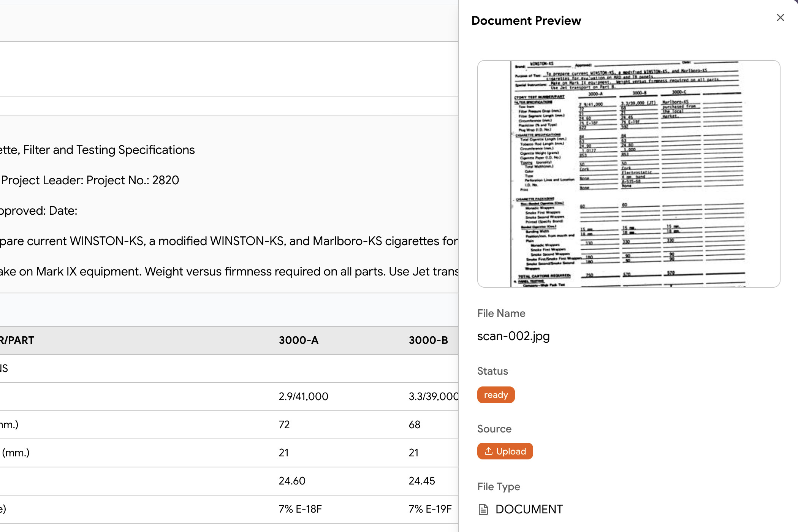Click the 2.9/41,000 table cell
Image resolution: width=798 pixels, height=532 pixels.
pos(303,396)
